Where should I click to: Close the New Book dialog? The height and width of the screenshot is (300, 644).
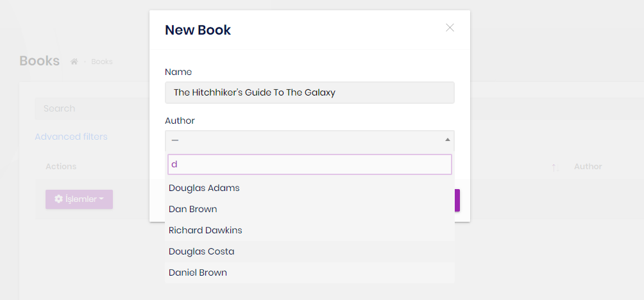450,28
